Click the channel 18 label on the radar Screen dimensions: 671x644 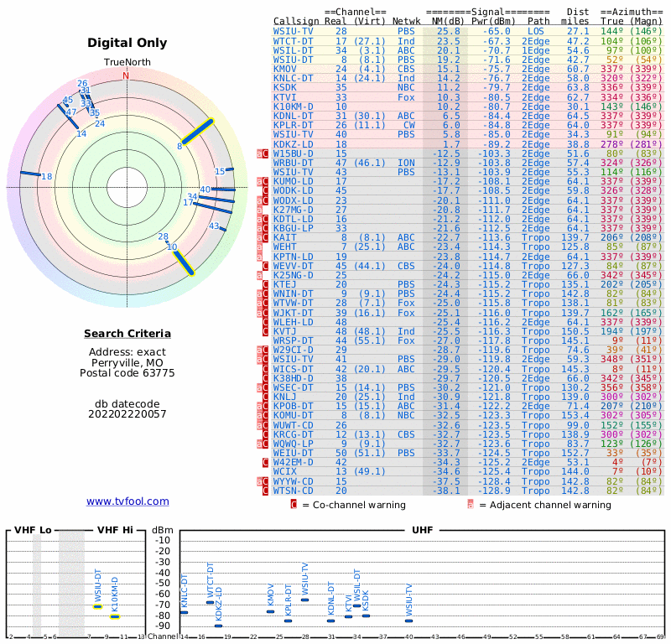pos(47,176)
